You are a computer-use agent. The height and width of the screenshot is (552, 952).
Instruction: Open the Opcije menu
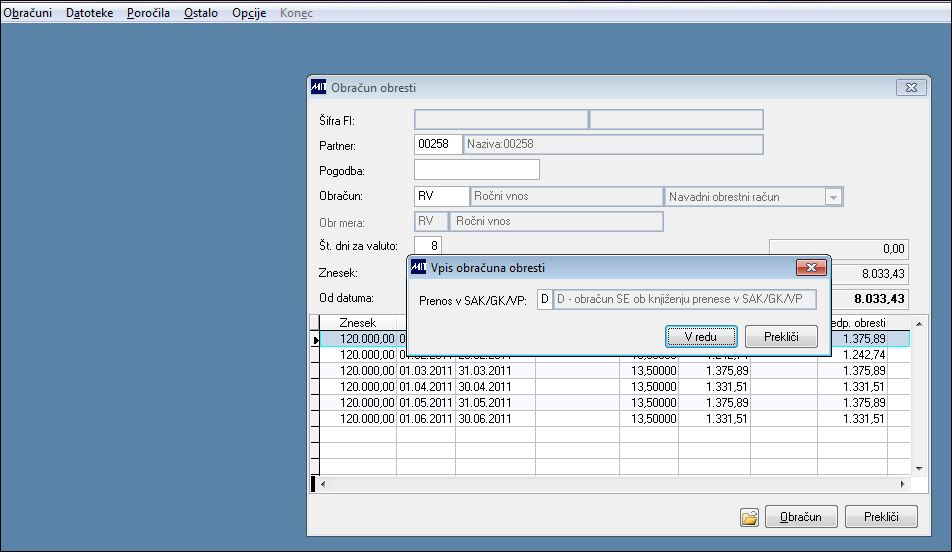coord(249,13)
